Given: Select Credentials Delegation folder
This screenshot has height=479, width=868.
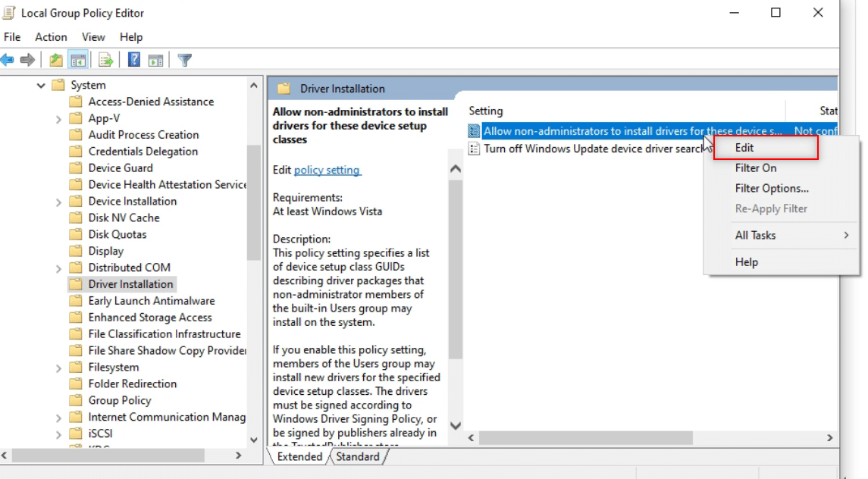Looking at the screenshot, I should click(143, 151).
